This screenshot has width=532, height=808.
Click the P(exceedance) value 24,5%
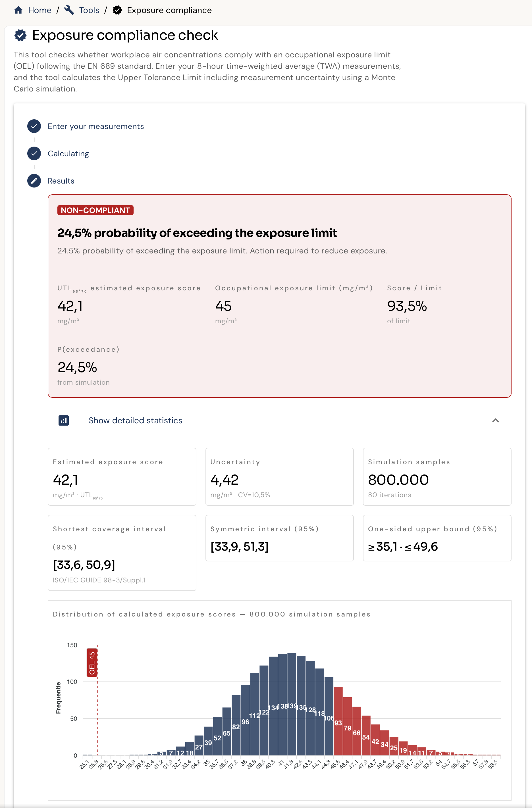77,367
